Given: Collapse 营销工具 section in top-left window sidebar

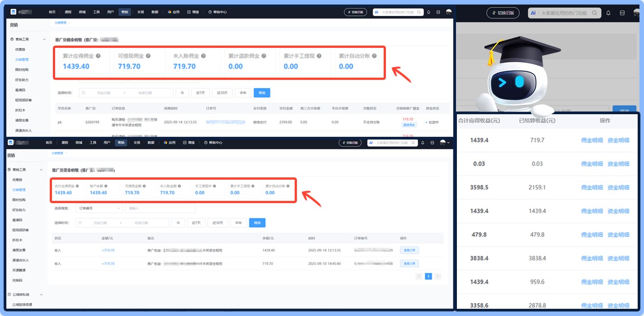Looking at the screenshot, I should click(44, 40).
